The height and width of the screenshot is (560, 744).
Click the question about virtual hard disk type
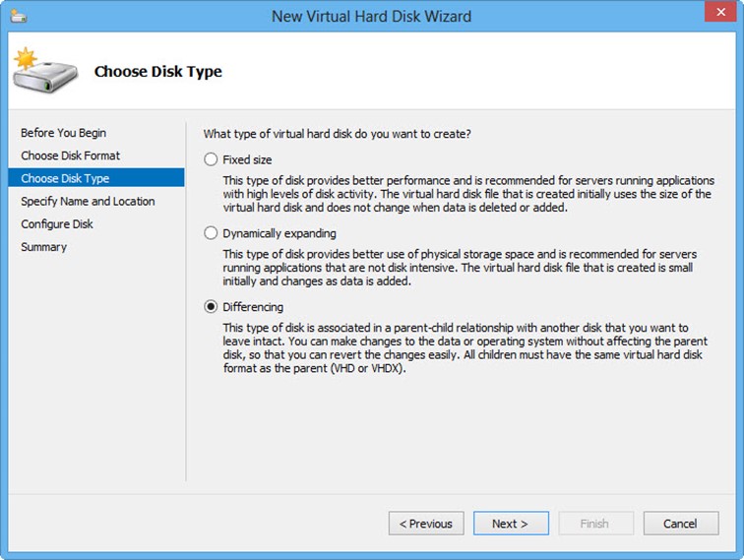point(338,134)
